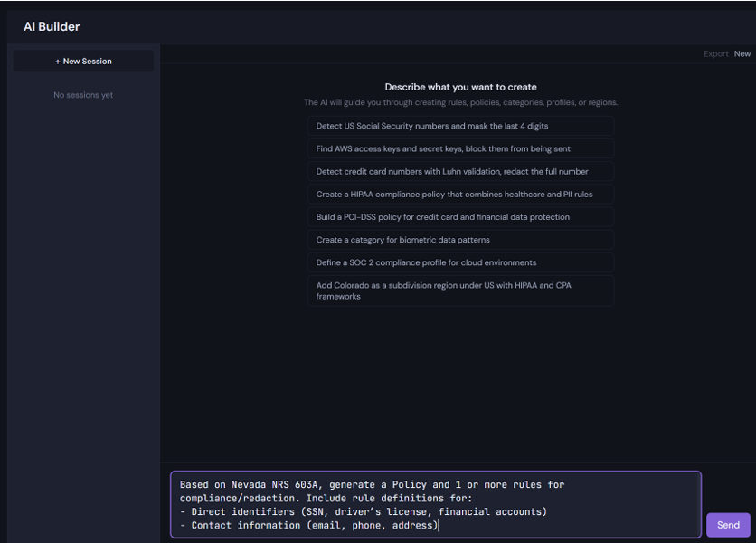Start a new session from the sidebar
Image resolution: width=756 pixels, height=543 pixels.
[83, 62]
